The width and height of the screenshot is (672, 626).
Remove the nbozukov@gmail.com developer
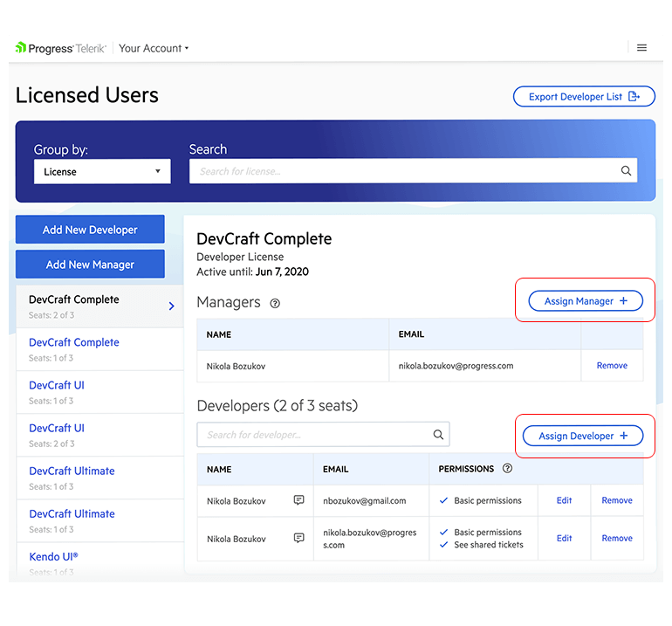pos(617,500)
